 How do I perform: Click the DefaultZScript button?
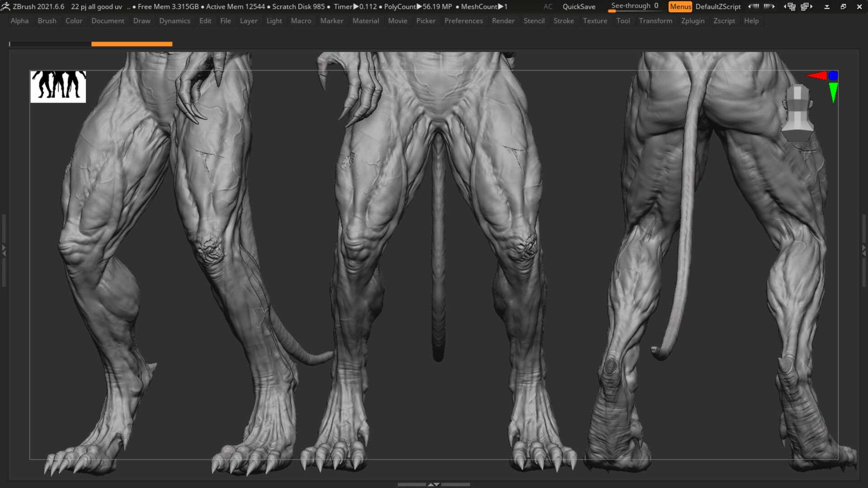click(x=718, y=6)
